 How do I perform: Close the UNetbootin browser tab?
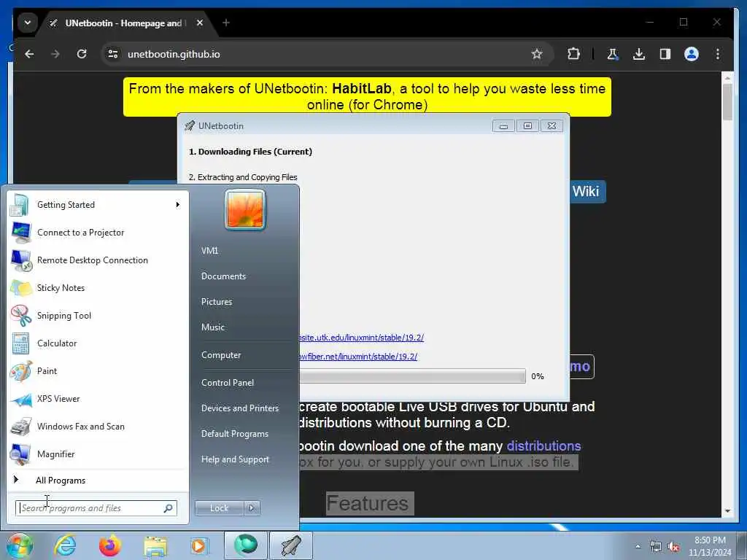tap(200, 23)
